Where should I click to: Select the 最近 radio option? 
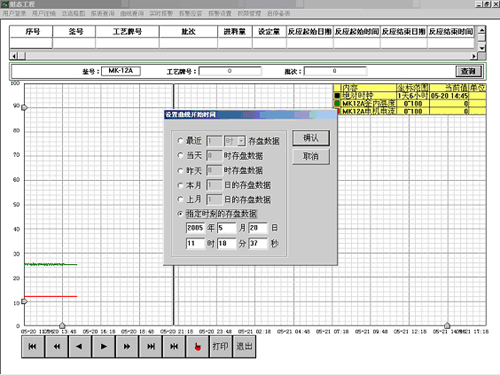click(x=180, y=141)
